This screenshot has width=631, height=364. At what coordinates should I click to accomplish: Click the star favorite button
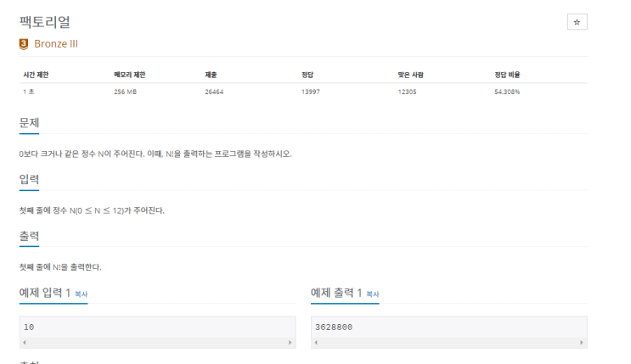click(x=577, y=22)
